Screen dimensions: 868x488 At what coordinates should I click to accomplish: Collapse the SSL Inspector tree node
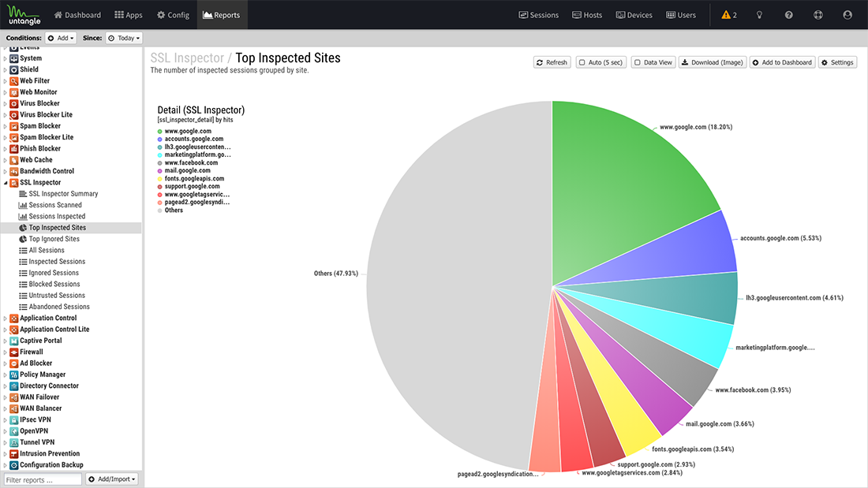(x=6, y=183)
